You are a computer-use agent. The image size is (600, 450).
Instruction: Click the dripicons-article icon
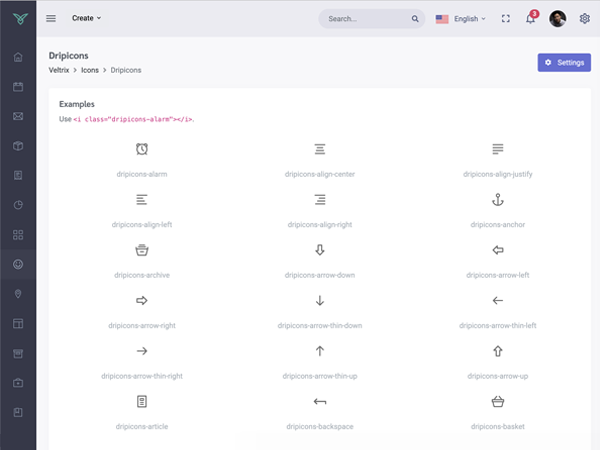(x=142, y=401)
